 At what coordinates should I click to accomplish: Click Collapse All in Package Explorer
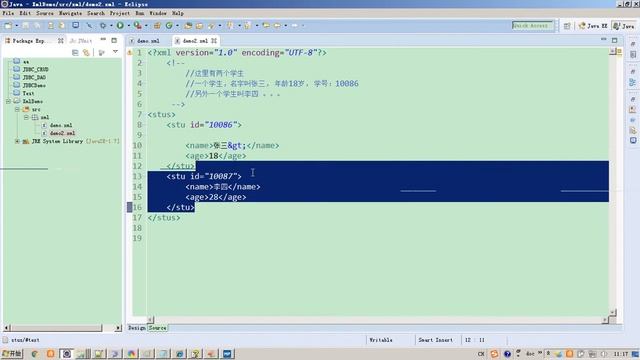(x=75, y=53)
